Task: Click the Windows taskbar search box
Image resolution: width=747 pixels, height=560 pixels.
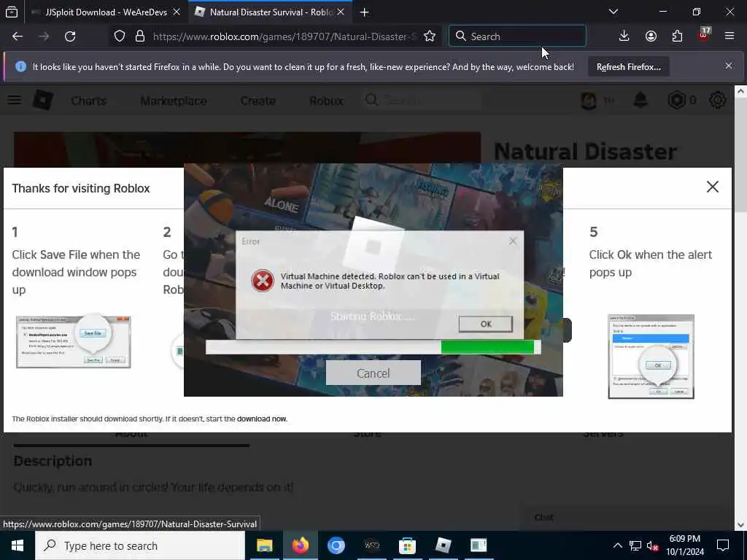Action: 140,545
